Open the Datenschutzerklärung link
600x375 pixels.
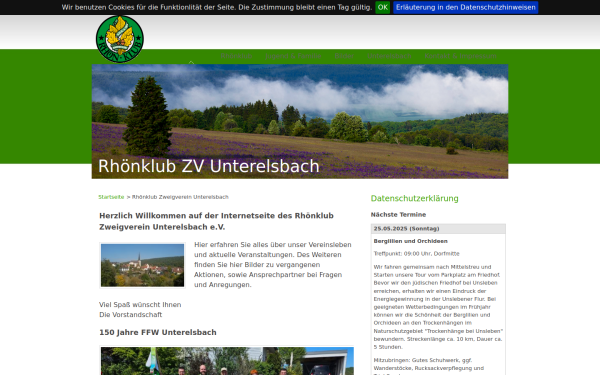click(x=414, y=198)
